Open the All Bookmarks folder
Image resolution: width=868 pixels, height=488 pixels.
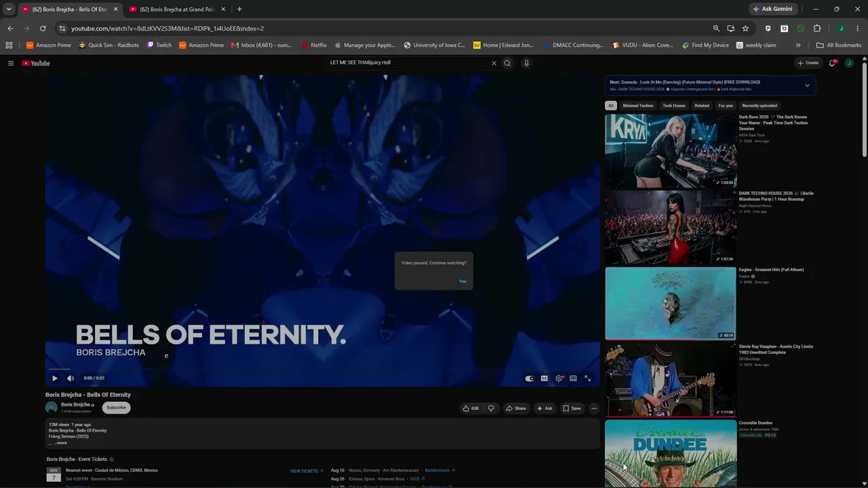(x=839, y=45)
